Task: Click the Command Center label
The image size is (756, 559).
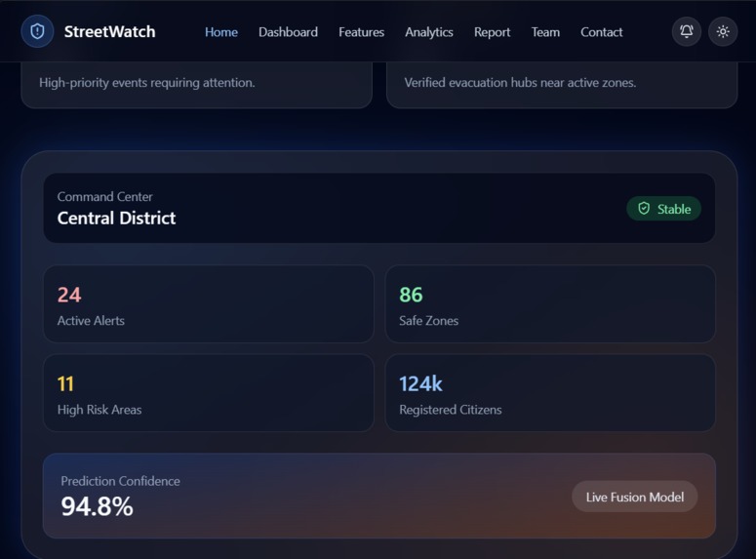Action: [104, 197]
